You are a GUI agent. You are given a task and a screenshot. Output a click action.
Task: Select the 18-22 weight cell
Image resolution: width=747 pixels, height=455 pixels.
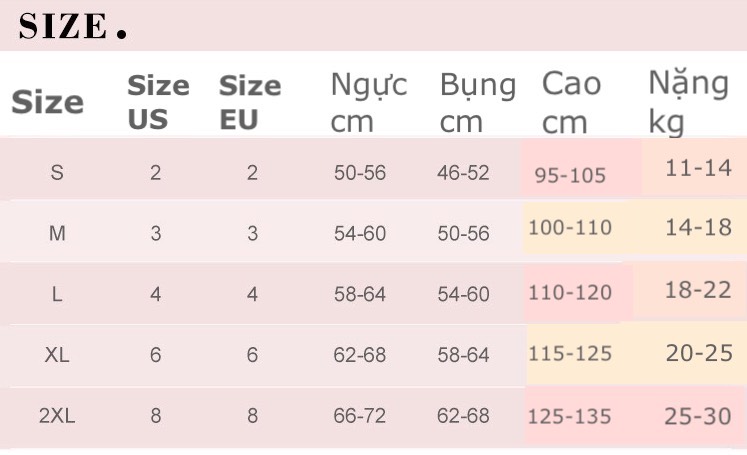click(698, 290)
